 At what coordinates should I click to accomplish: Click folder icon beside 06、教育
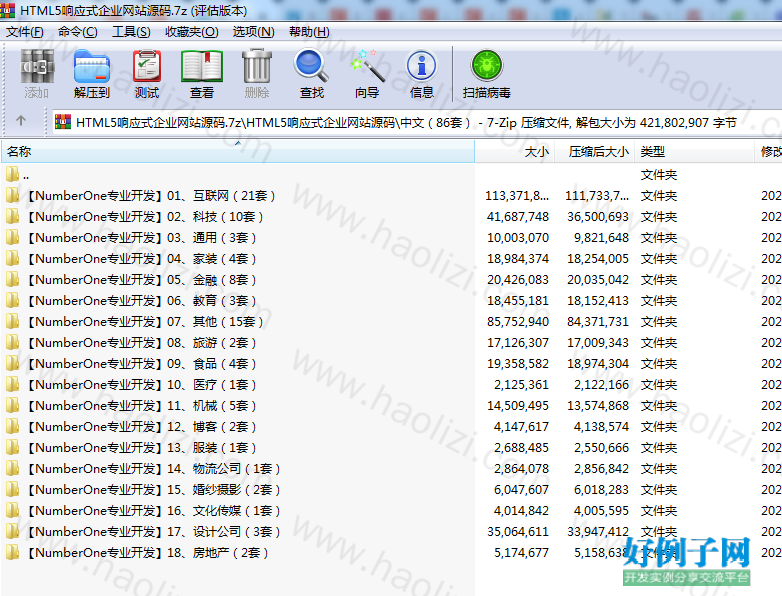[x=12, y=301]
